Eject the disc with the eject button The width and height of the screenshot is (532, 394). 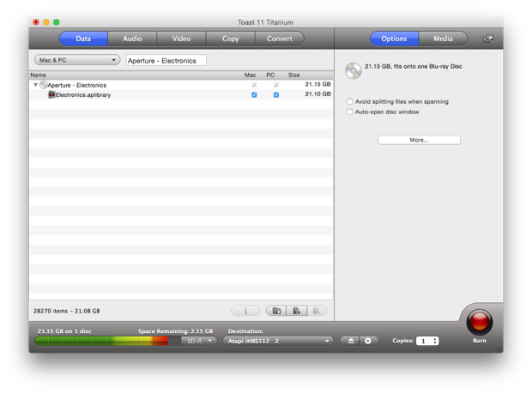pos(350,341)
